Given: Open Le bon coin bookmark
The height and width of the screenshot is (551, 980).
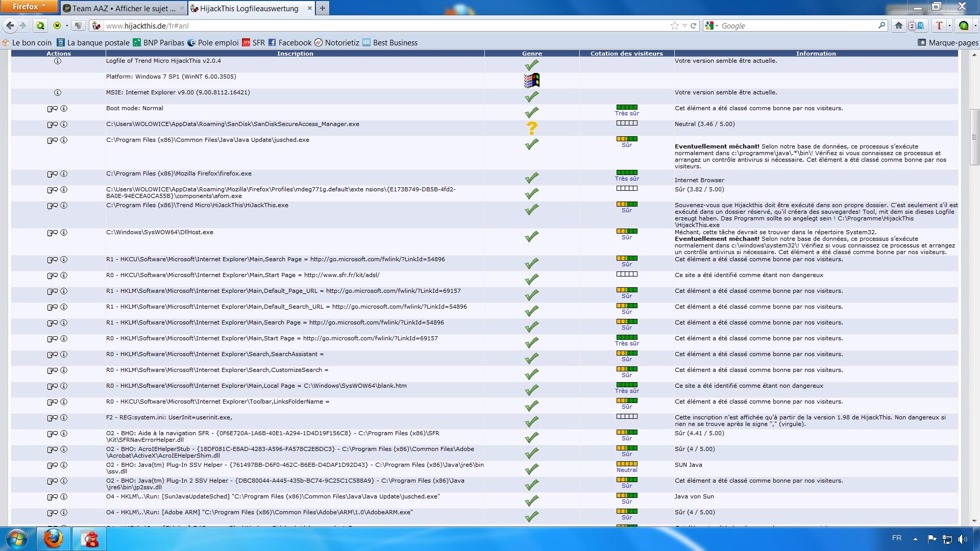Looking at the screenshot, I should tap(27, 43).
